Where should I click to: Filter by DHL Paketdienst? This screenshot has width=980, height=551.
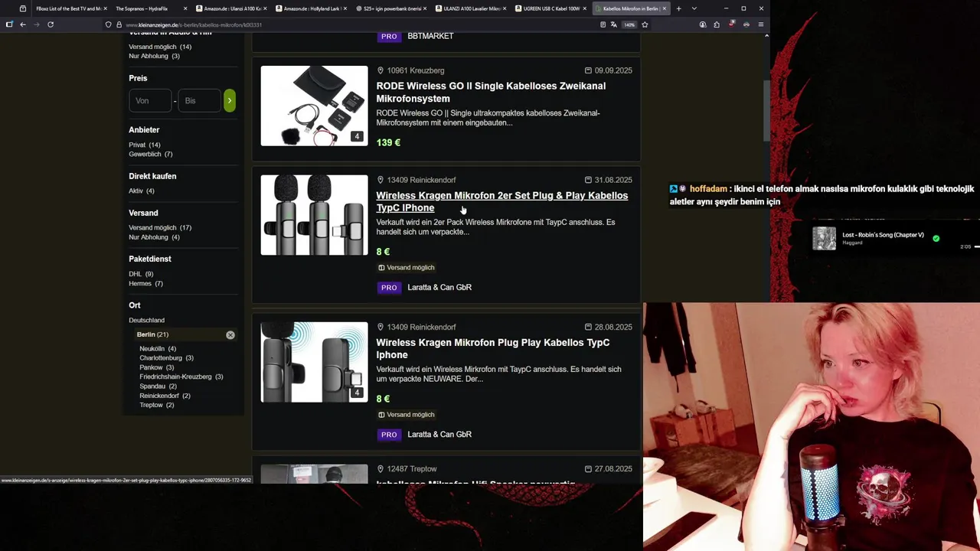(x=141, y=274)
